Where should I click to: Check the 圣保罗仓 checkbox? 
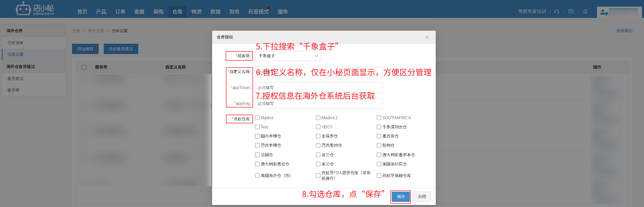click(318, 136)
